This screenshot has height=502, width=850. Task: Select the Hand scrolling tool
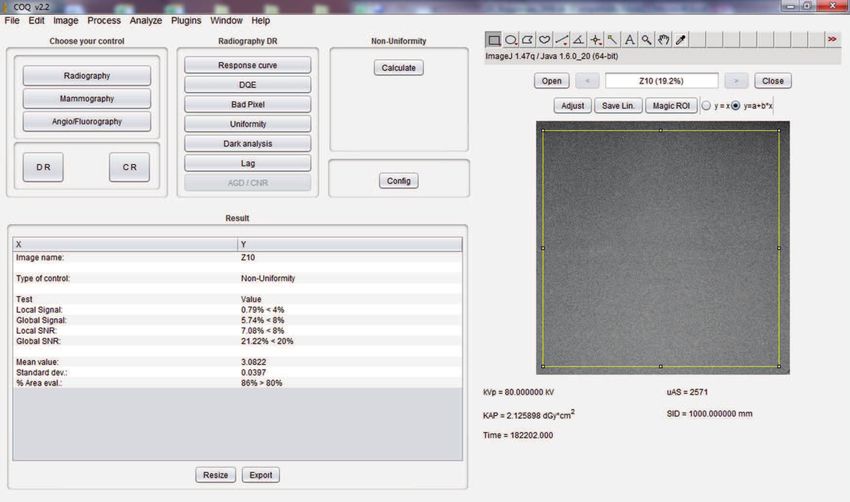[x=664, y=40]
